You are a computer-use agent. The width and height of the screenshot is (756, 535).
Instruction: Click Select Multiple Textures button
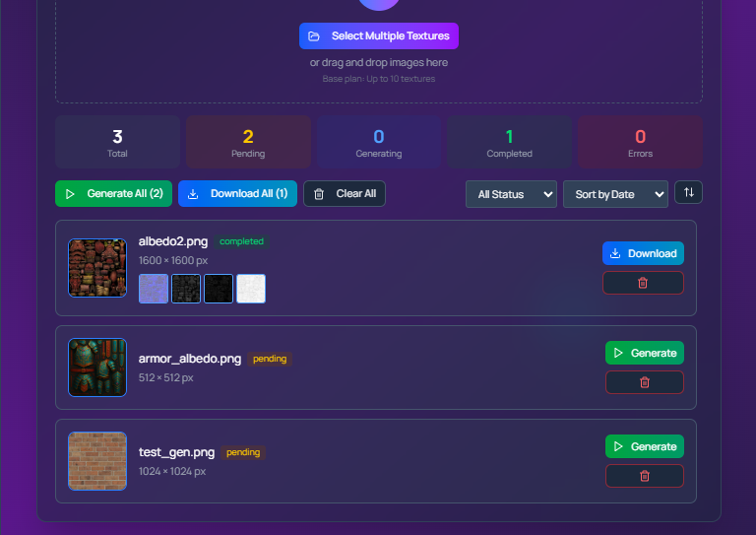[x=379, y=36]
